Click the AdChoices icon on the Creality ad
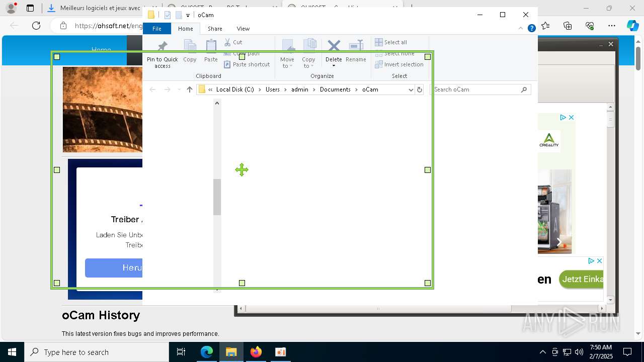644x362 pixels. 563,117
